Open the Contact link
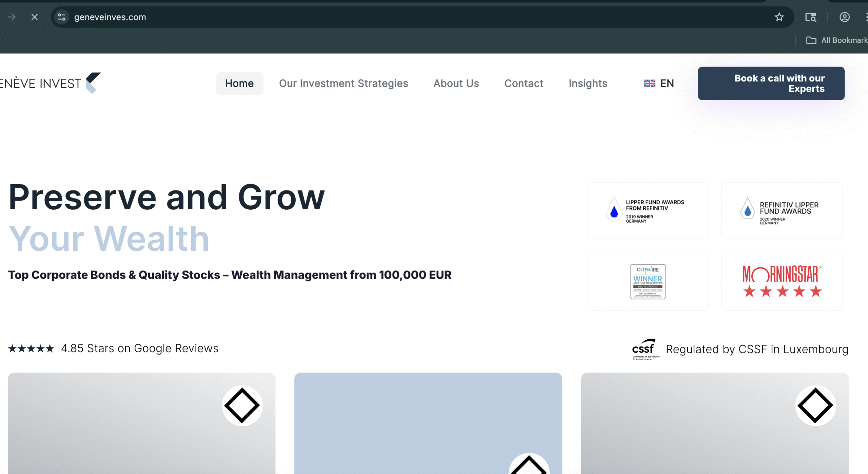 pyautogui.click(x=524, y=83)
